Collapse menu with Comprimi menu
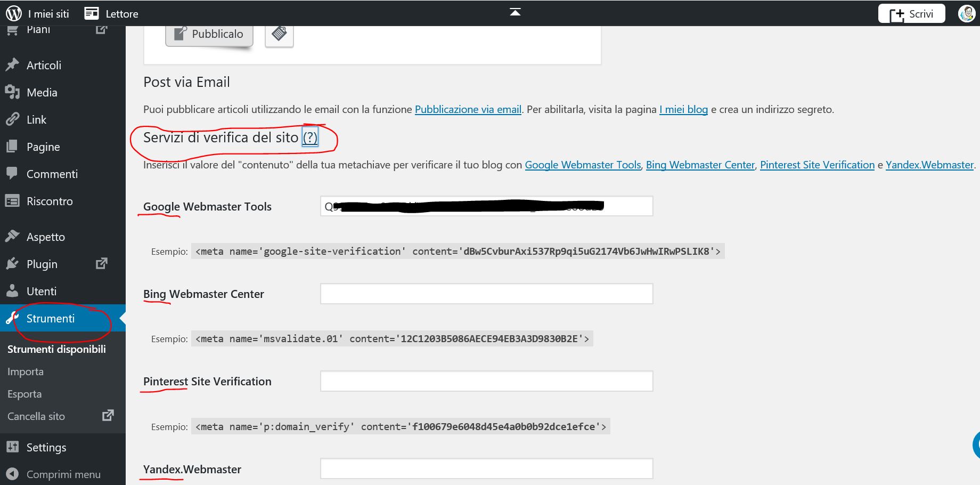 point(63,474)
